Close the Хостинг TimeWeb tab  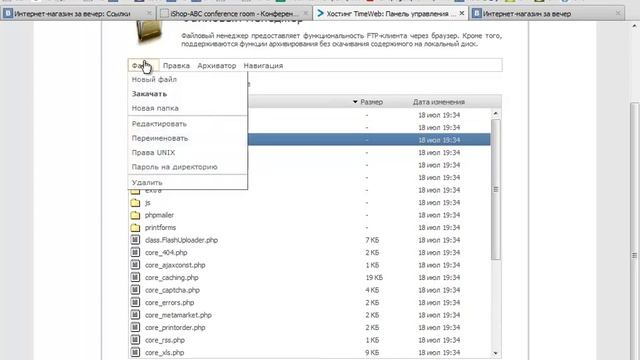pos(462,13)
